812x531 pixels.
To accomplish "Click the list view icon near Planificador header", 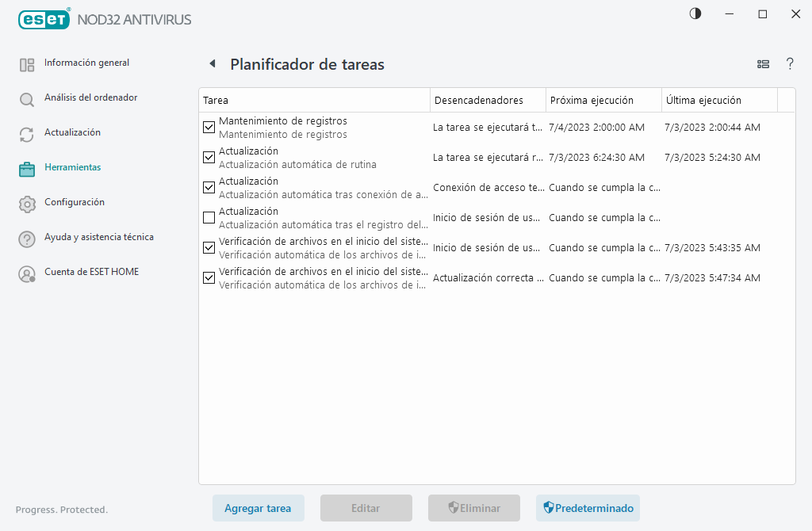I will (x=763, y=64).
